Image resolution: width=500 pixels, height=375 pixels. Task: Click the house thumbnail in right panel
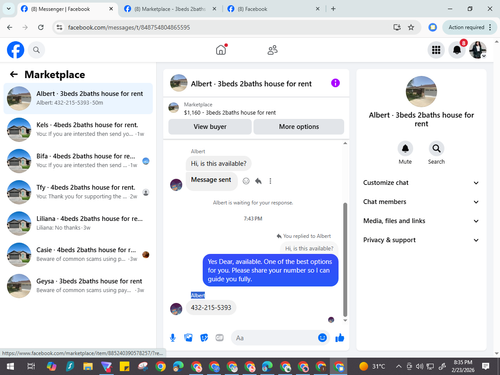click(421, 92)
